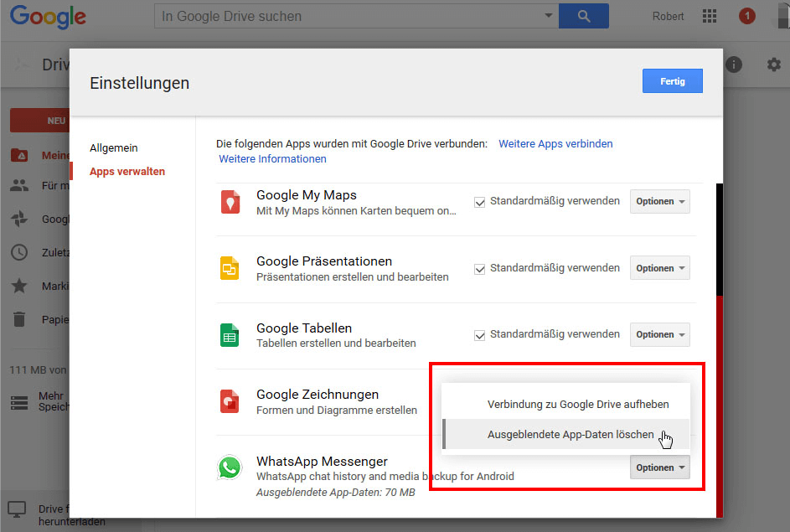The image size is (790, 532).
Task: Click the Google Präsentationen app icon
Action: tap(230, 268)
